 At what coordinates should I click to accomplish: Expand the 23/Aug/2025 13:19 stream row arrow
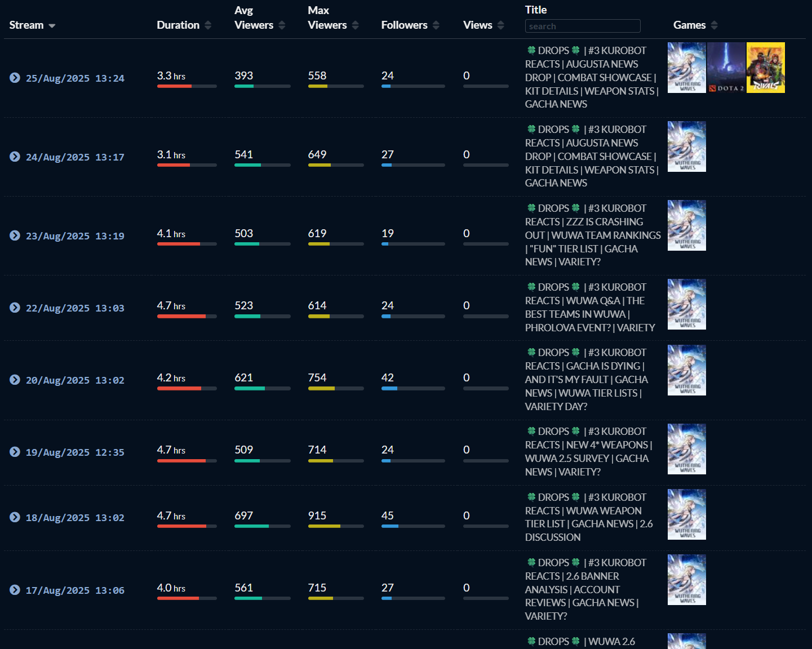pyautogui.click(x=15, y=235)
